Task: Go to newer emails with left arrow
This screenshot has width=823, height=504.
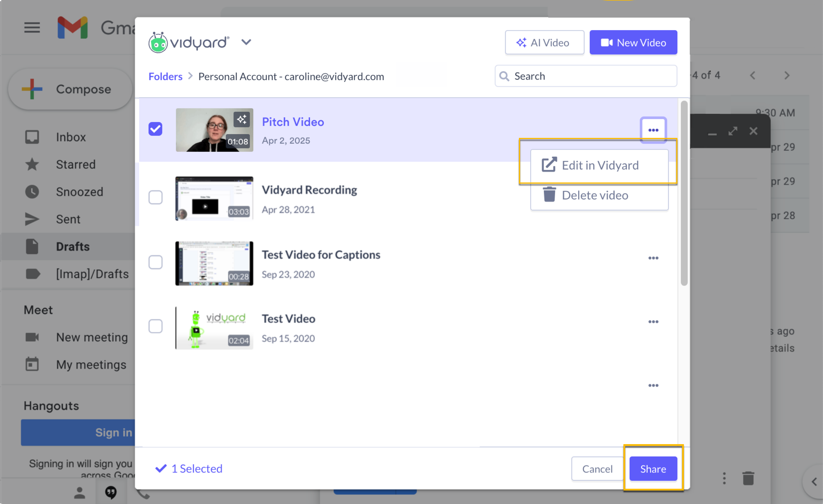Action: tap(753, 75)
